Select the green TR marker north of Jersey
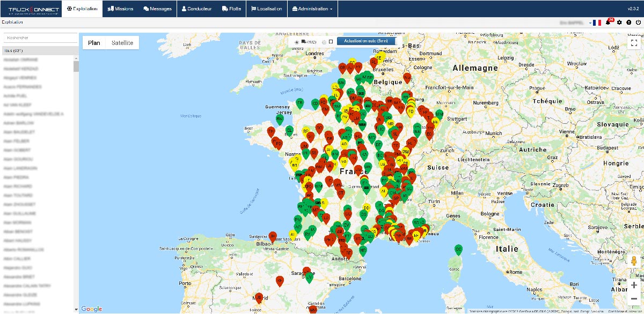The width and height of the screenshot is (644, 314). (x=300, y=103)
